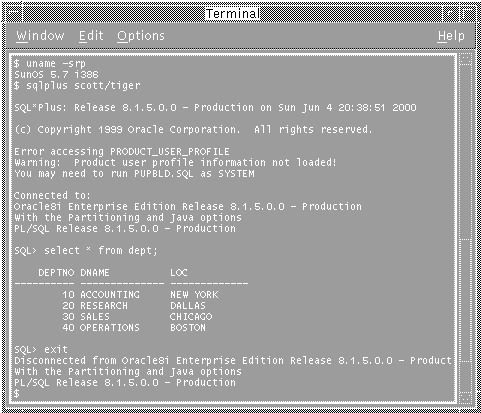Open the Window menu
This screenshot has width=481, height=413.
(40, 36)
